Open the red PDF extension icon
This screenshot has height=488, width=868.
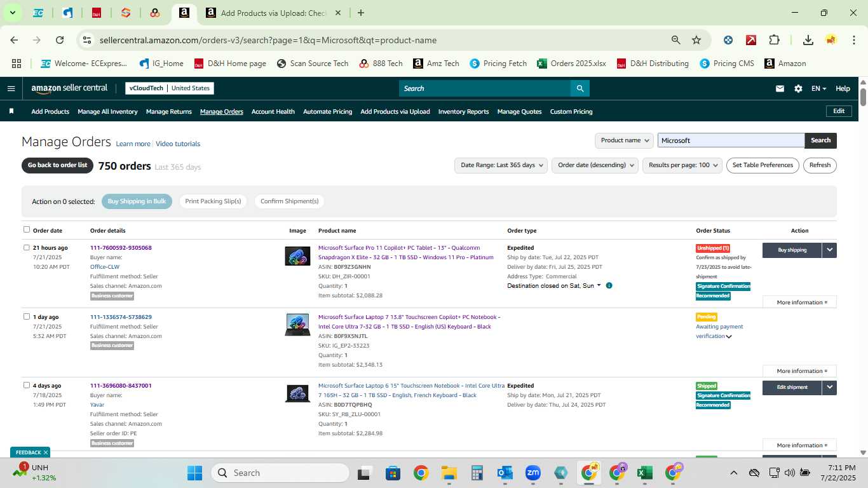click(x=751, y=40)
